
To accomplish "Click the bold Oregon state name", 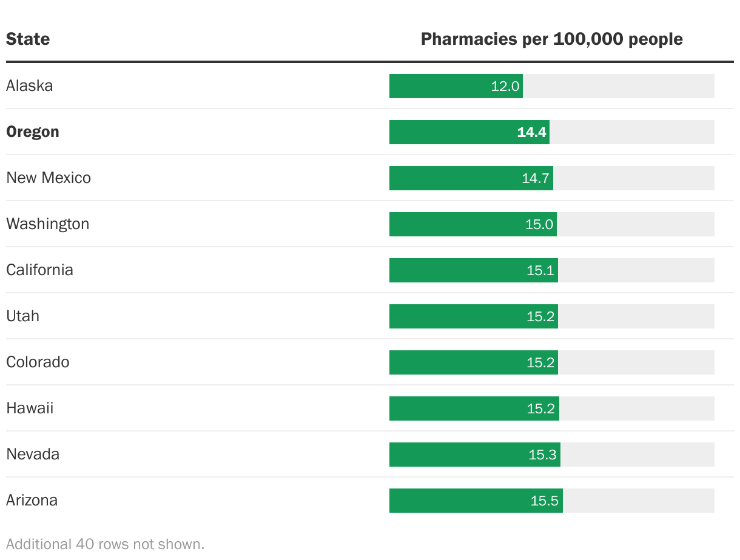I will coord(33,132).
